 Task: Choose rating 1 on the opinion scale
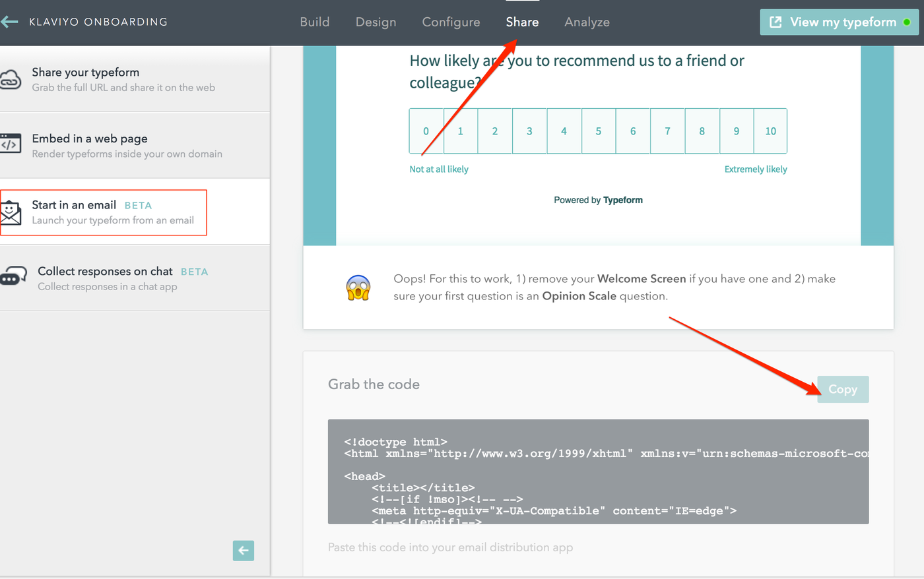[461, 131]
